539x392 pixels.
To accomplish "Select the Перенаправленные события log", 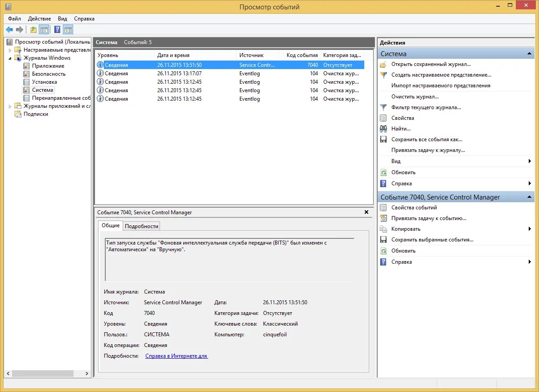I will 61,98.
